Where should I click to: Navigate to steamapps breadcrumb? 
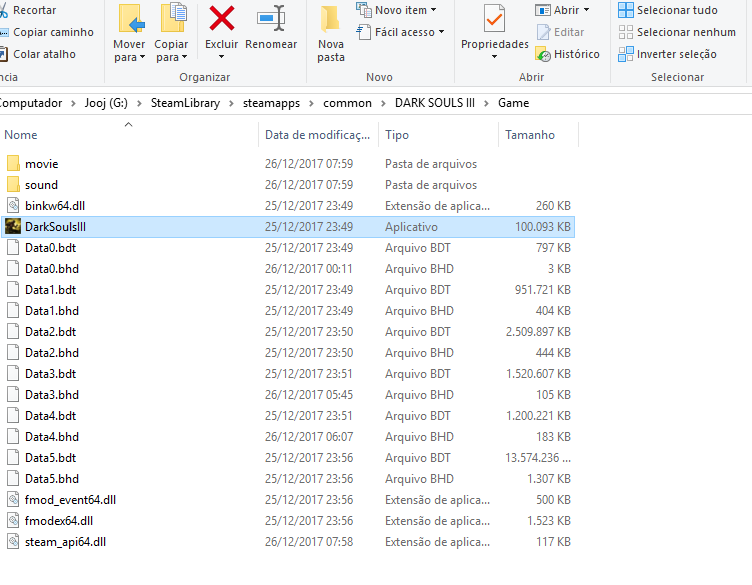(271, 103)
